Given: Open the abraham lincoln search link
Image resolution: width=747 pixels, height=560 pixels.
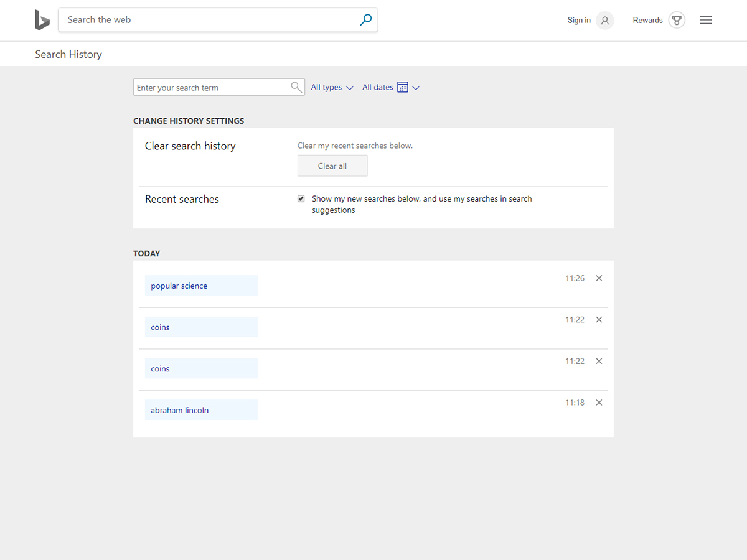Looking at the screenshot, I should (180, 411).
